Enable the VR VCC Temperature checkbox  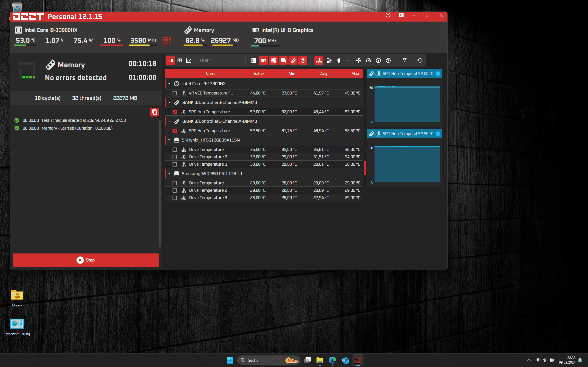tap(175, 93)
